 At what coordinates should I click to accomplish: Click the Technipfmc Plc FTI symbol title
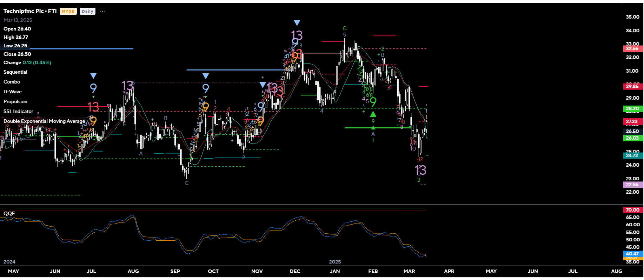30,11
